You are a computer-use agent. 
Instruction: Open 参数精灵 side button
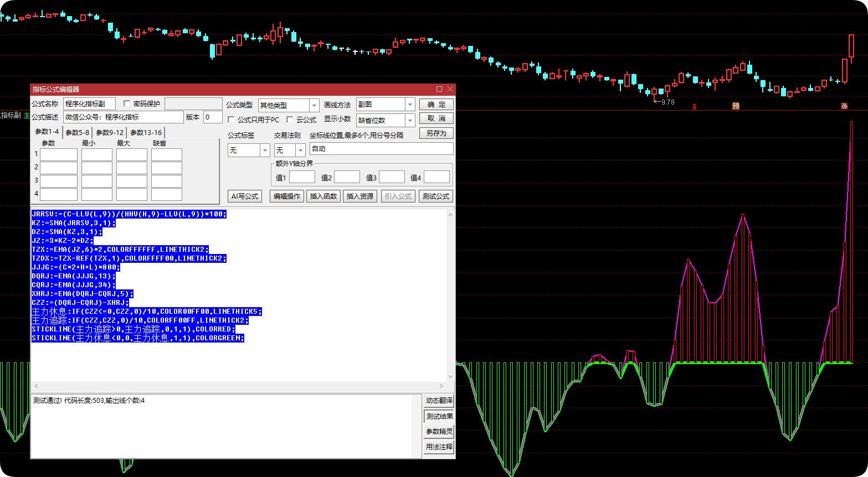[x=439, y=431]
